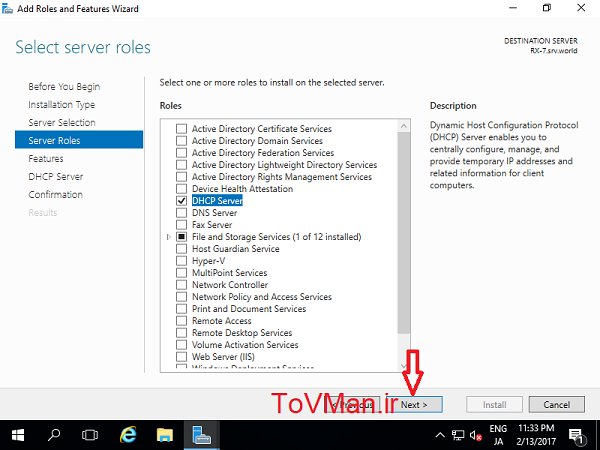Toggle File and Storage Services checkbox
This screenshot has height=450, width=600.
(181, 236)
